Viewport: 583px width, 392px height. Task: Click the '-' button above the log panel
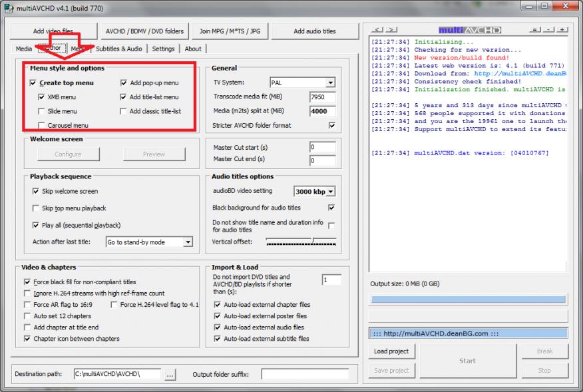549,30
